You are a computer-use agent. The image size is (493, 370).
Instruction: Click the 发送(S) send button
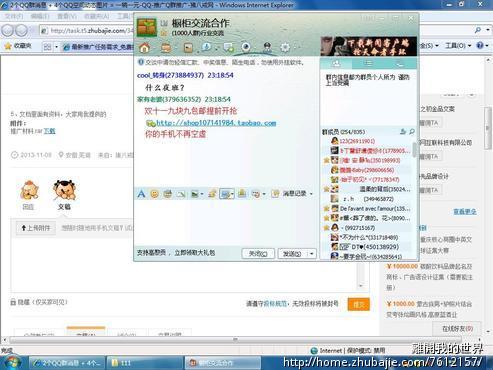[x=292, y=254]
